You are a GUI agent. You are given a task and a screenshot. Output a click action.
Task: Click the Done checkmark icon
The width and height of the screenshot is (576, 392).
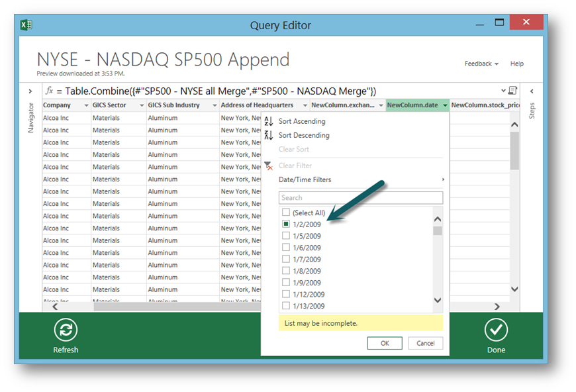(x=496, y=330)
